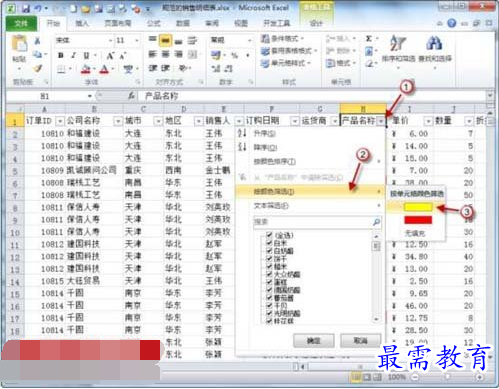This screenshot has width=499, height=389.
Task: Open 按颜色排序 sort by color submenu
Action: tap(310, 162)
